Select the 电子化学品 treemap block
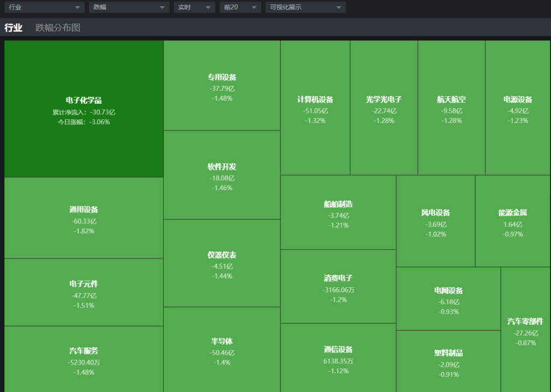Screen dimensions: 551x392 [84, 109]
